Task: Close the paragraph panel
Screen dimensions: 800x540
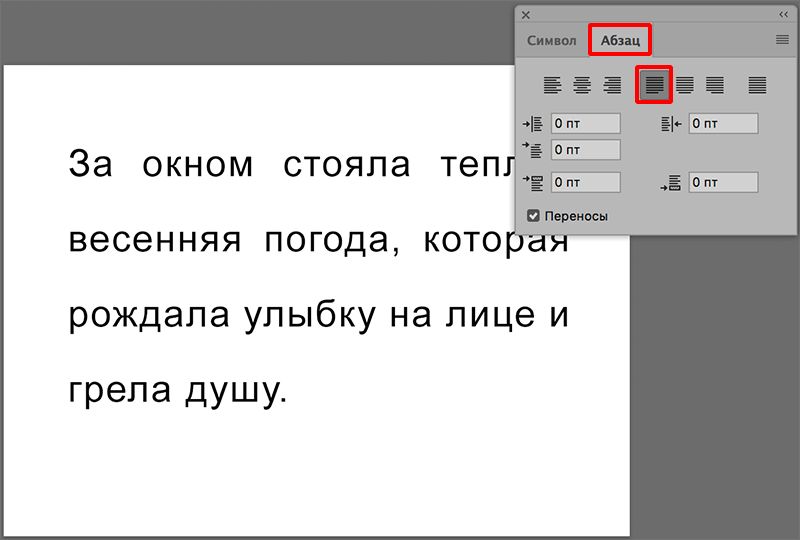Action: 526,15
